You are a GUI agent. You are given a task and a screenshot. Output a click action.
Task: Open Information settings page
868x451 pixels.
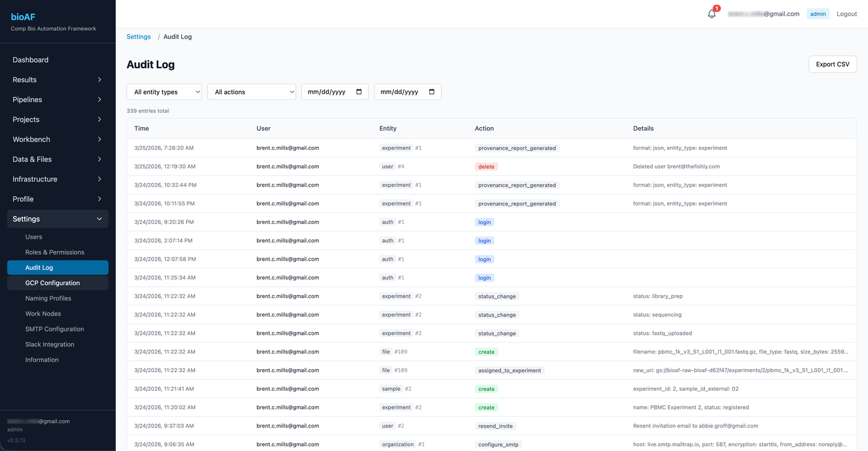click(58, 359)
